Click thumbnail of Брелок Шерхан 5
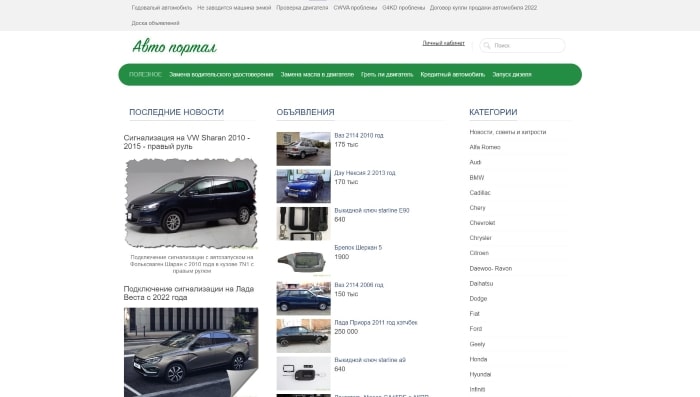This screenshot has height=397, width=700. coord(304,261)
